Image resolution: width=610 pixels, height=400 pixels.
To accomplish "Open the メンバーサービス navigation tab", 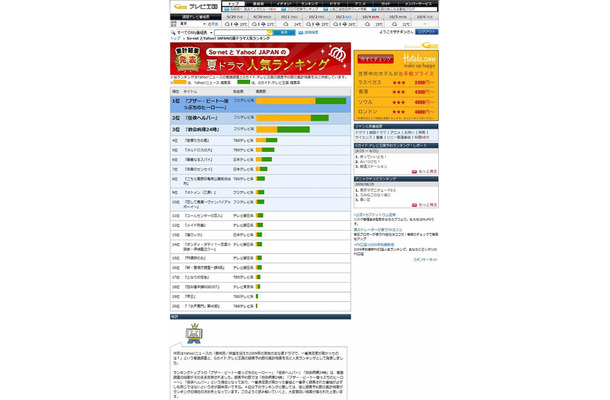I will 418,4.
